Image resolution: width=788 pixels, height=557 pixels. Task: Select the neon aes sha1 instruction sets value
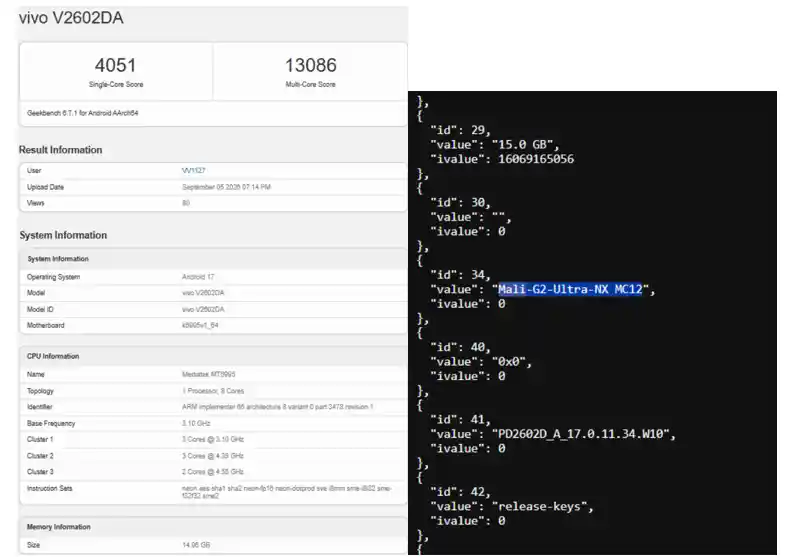[286, 492]
